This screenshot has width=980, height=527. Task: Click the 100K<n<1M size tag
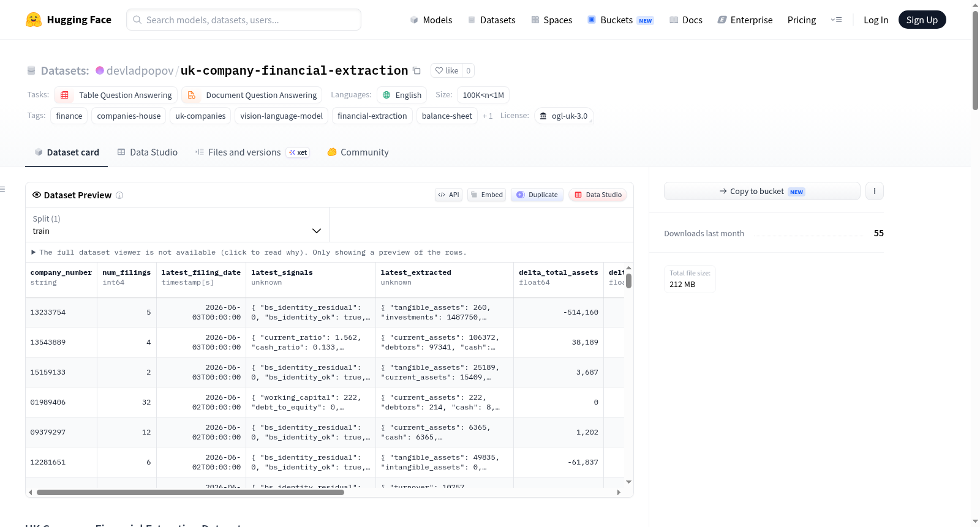483,95
